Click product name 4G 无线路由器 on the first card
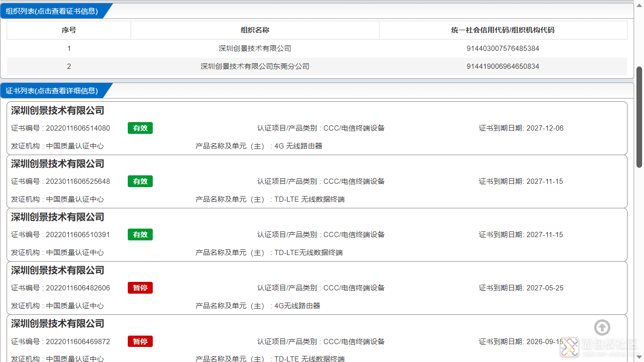644x362 pixels. point(298,146)
